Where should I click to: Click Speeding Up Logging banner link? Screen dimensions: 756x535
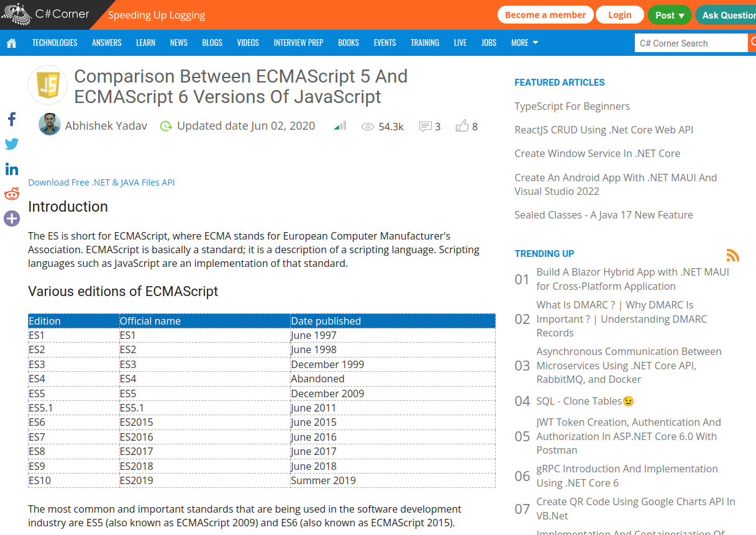(x=157, y=16)
